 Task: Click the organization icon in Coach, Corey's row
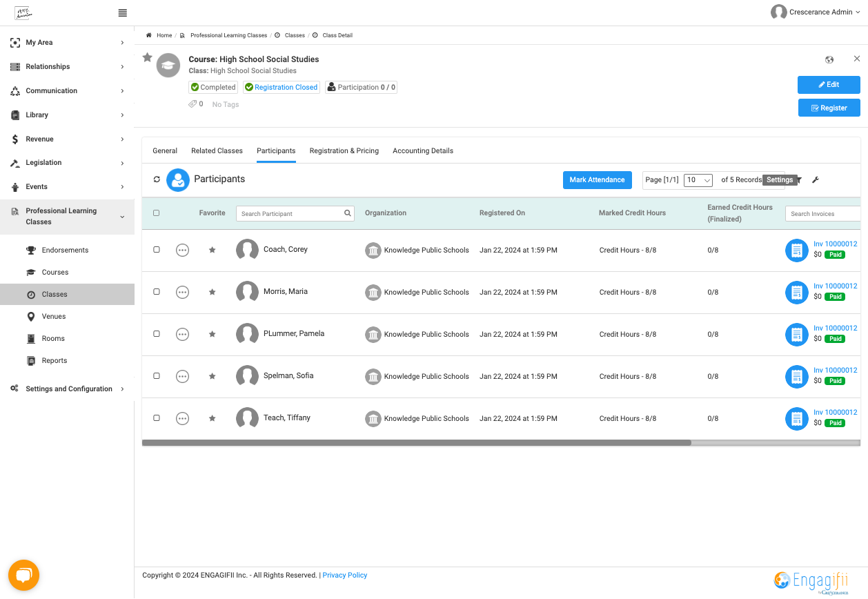pyautogui.click(x=373, y=251)
